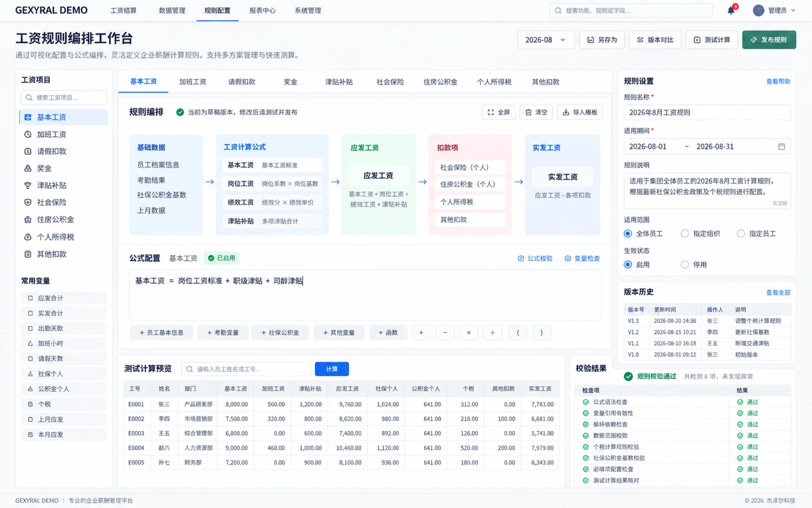812x508 pixels.
Task: Click the calendar icon in 适用期间 field
Action: click(782, 146)
